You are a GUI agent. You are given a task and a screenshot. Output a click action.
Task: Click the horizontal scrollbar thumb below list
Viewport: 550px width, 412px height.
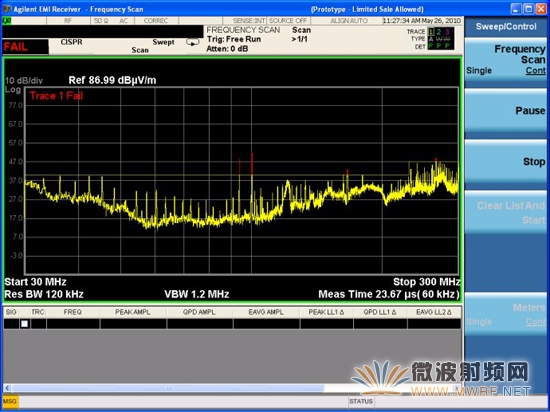pos(168,388)
